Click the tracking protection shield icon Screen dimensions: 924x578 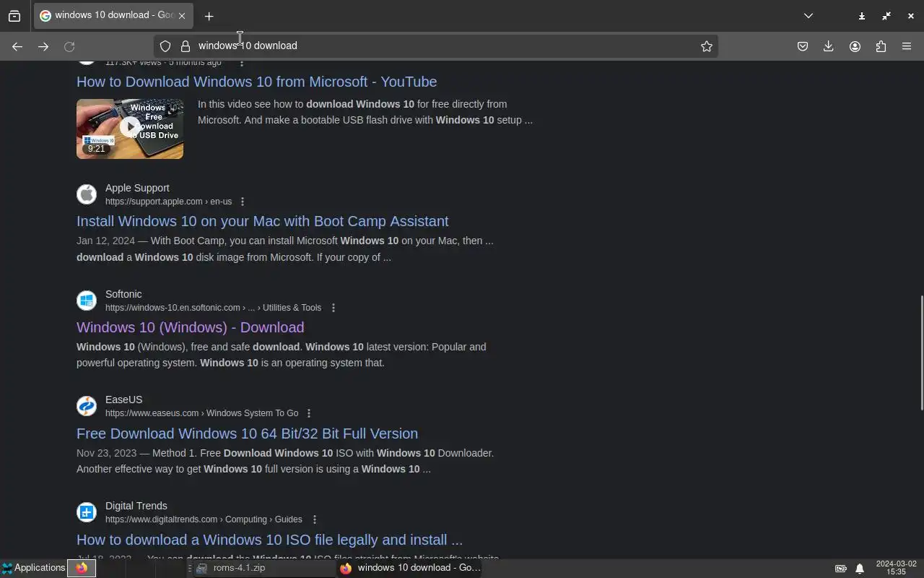click(x=165, y=46)
